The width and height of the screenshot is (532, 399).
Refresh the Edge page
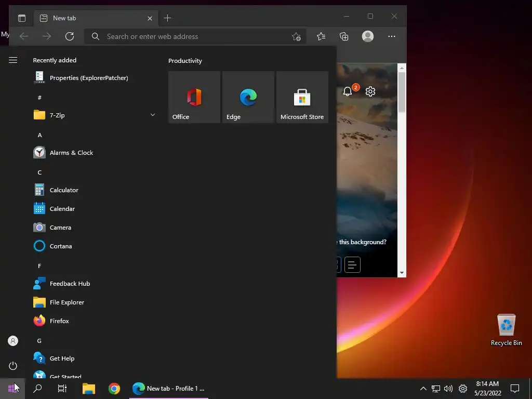pyautogui.click(x=70, y=36)
